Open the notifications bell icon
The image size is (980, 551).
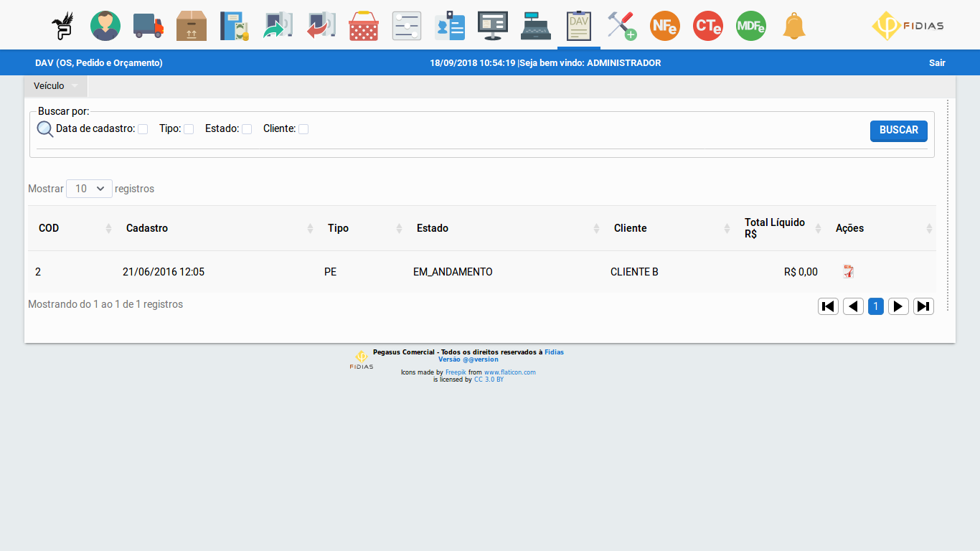794,26
